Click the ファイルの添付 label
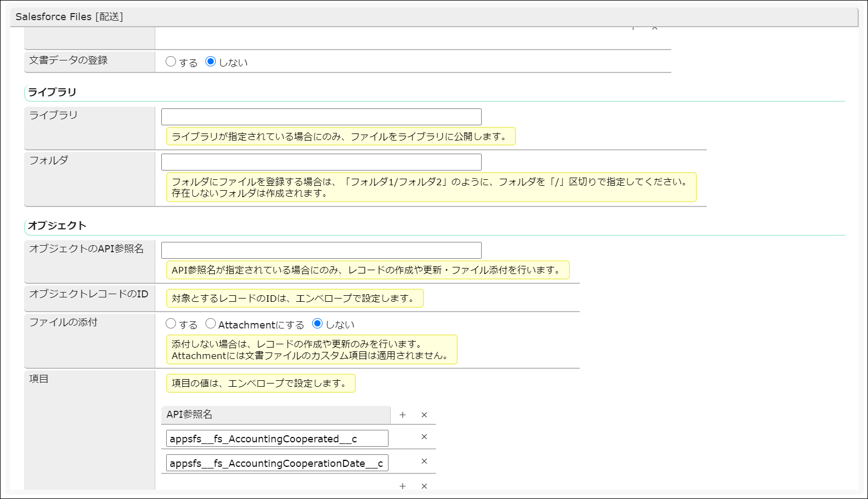The width and height of the screenshot is (868, 499). pos(63,322)
